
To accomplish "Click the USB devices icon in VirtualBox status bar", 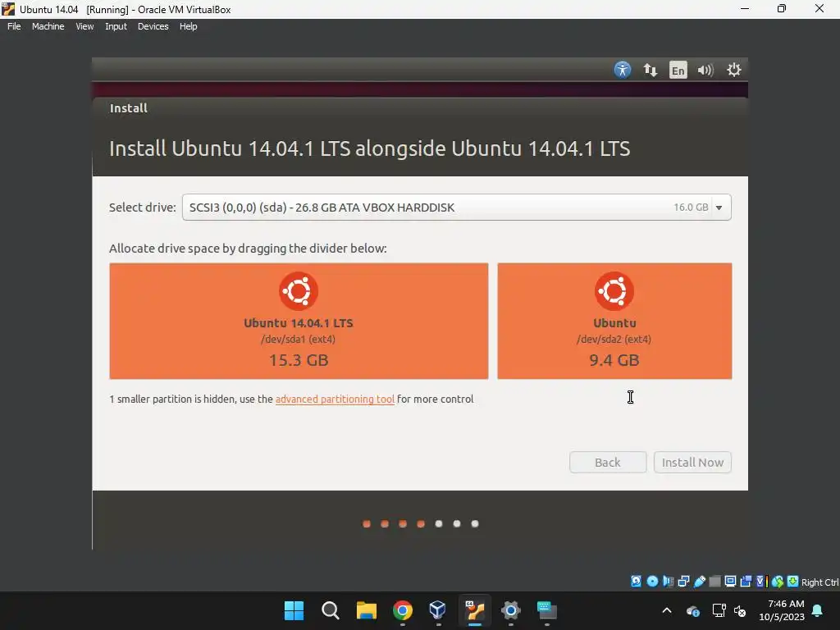I will (x=699, y=582).
